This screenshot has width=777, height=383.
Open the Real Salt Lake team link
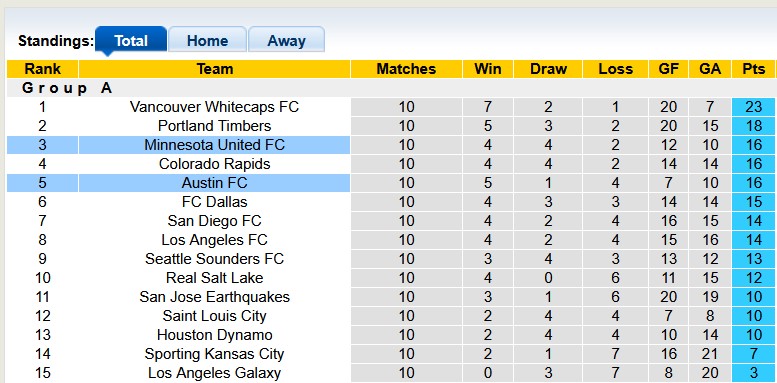coord(215,277)
